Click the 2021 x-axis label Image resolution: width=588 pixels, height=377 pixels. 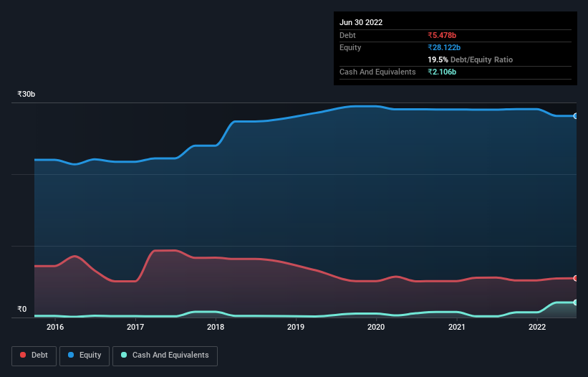point(457,327)
